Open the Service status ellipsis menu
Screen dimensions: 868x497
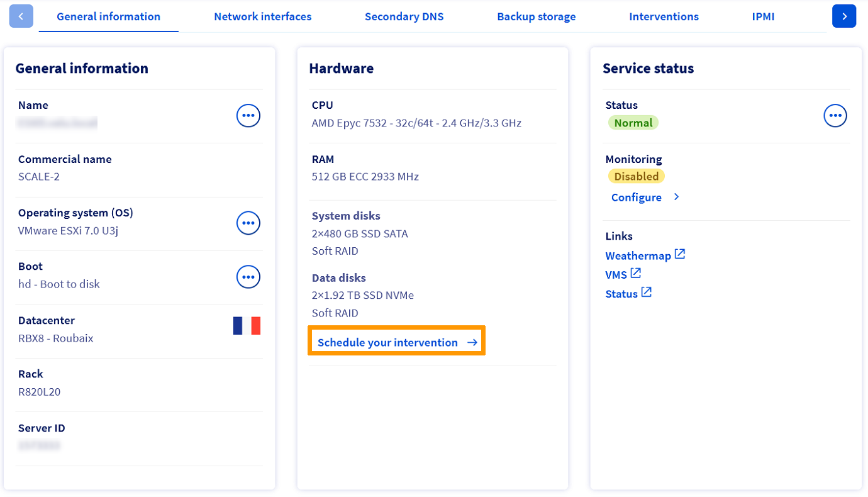(x=835, y=116)
